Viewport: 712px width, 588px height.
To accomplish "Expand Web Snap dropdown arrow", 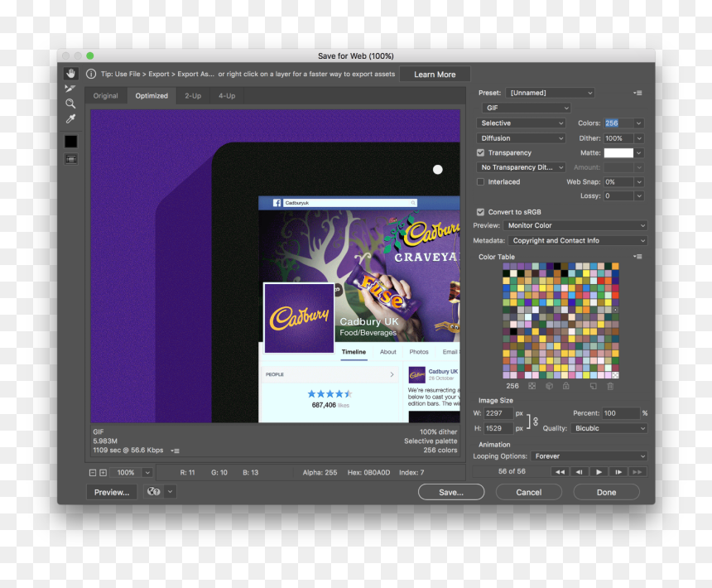I will click(639, 182).
